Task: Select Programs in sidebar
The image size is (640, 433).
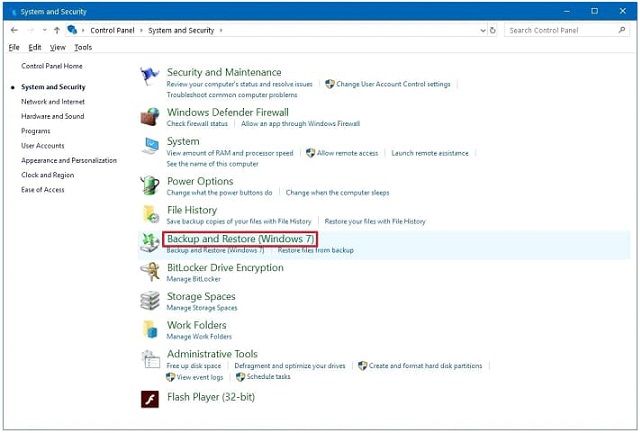Action: [x=36, y=131]
